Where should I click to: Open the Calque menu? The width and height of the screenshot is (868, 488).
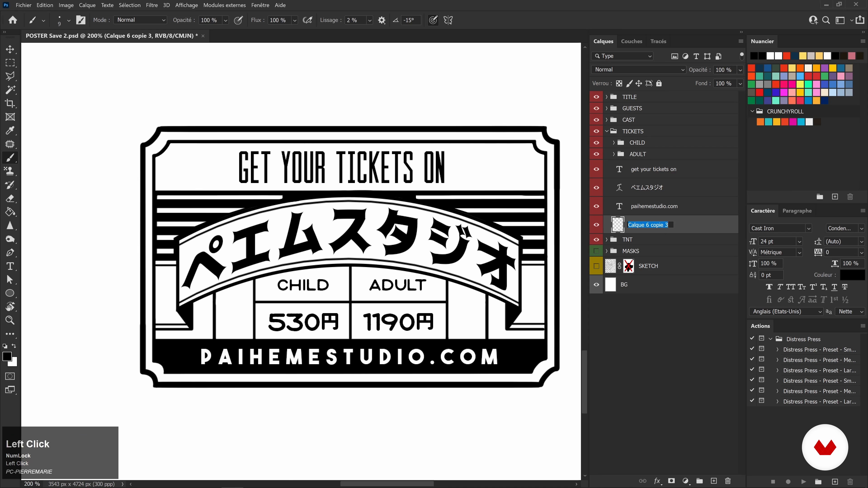87,5
